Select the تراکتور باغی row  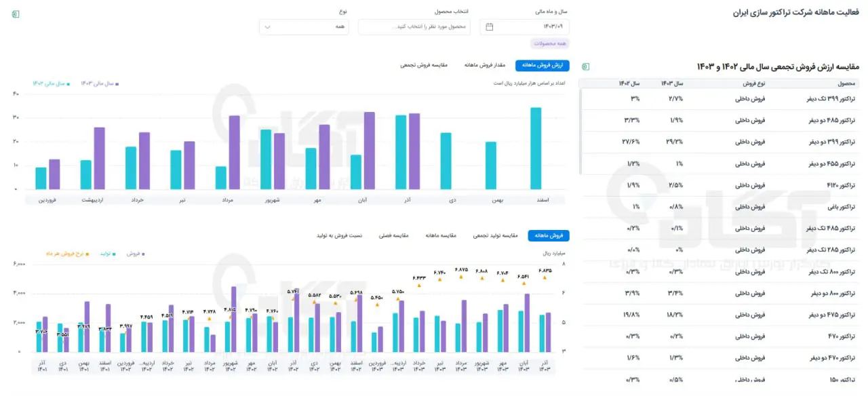coord(719,207)
